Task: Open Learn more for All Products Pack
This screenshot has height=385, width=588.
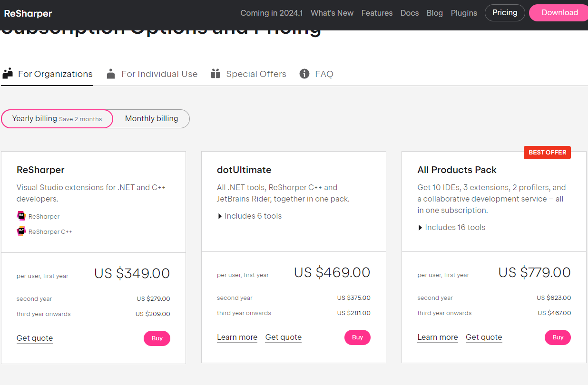Action: point(437,337)
